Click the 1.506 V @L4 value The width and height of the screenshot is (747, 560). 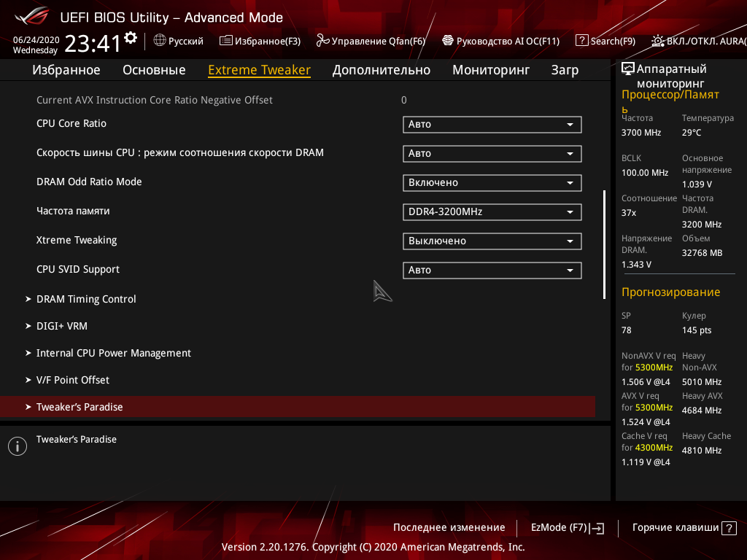(x=646, y=382)
